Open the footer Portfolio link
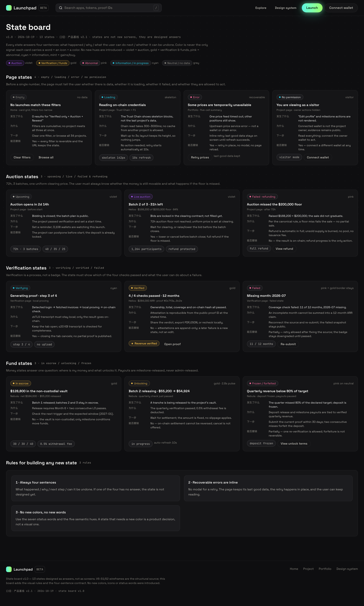 point(325,569)
